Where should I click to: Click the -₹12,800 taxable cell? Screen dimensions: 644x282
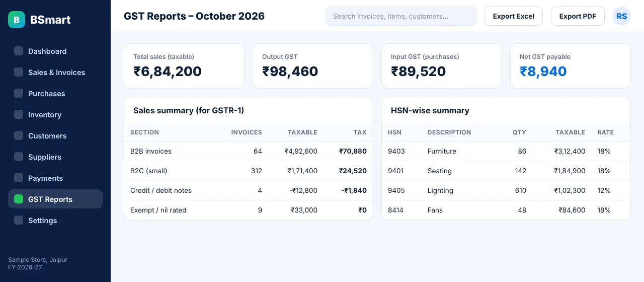point(303,190)
